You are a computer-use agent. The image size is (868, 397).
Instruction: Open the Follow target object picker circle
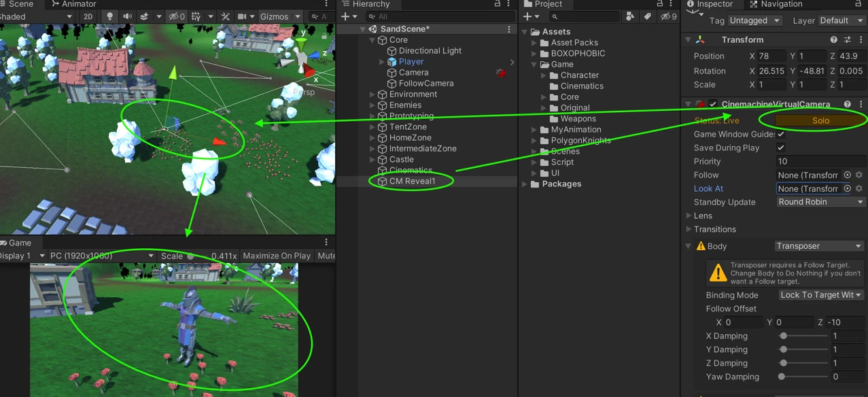tap(847, 175)
